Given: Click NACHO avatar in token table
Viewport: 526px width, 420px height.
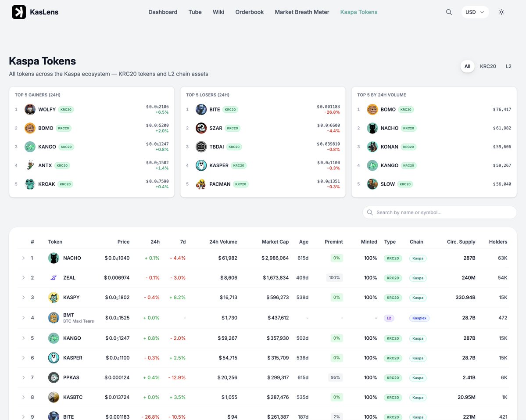Looking at the screenshot, I should 54,258.
